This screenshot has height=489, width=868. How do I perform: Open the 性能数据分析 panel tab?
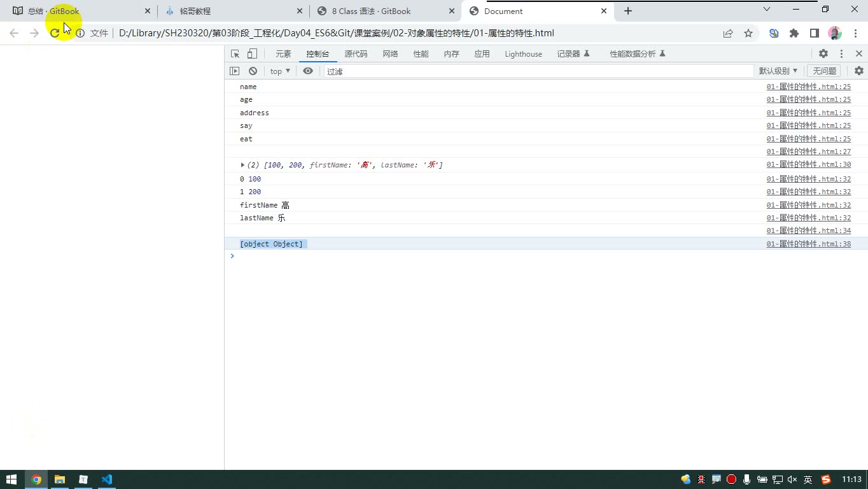tap(638, 54)
